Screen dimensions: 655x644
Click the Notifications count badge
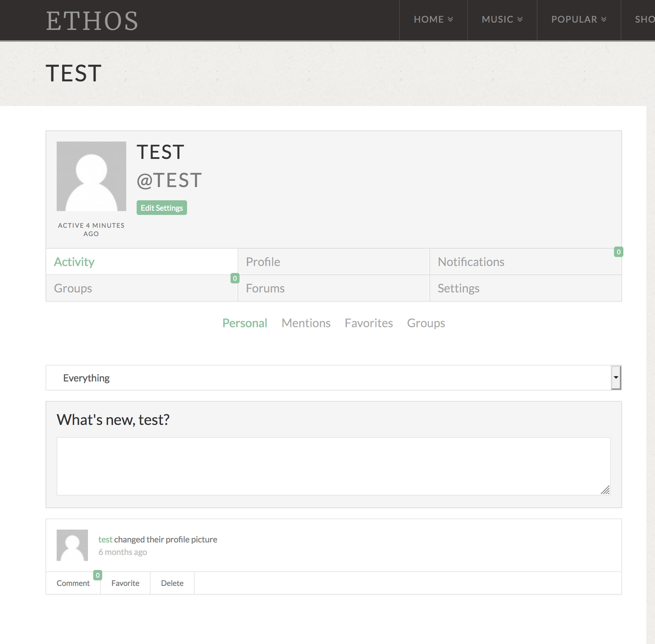[x=618, y=252]
